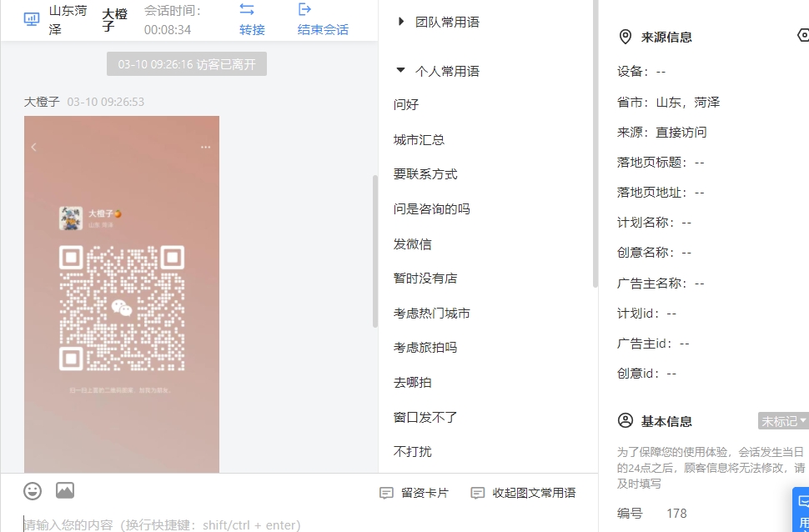809x532 pixels.
Task: Click the 结束会话 end session link
Action: 323,29
